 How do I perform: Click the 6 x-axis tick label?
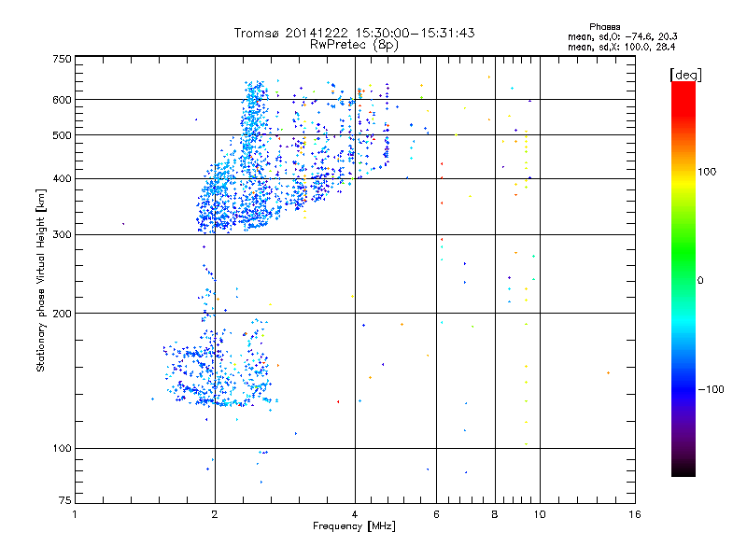[x=436, y=514]
